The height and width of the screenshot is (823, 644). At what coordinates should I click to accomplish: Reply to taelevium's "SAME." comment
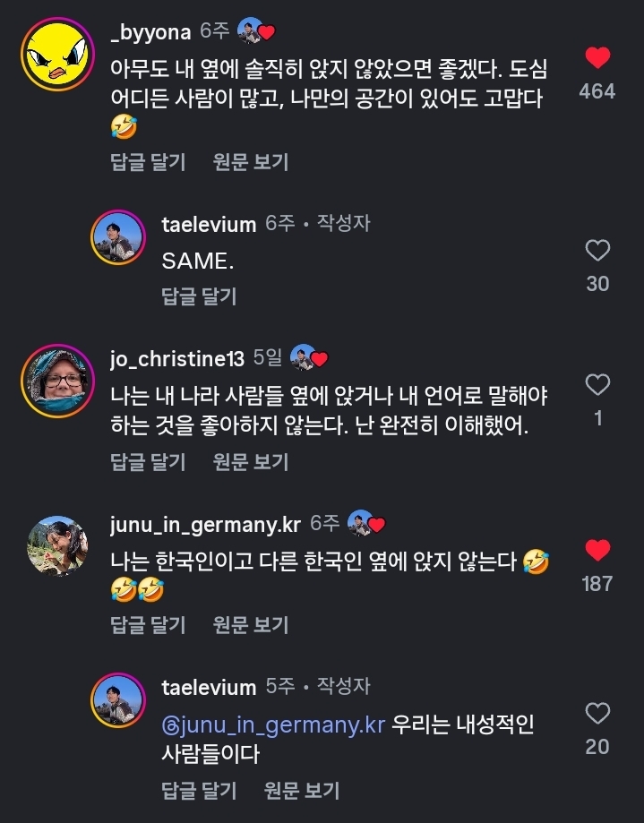199,296
